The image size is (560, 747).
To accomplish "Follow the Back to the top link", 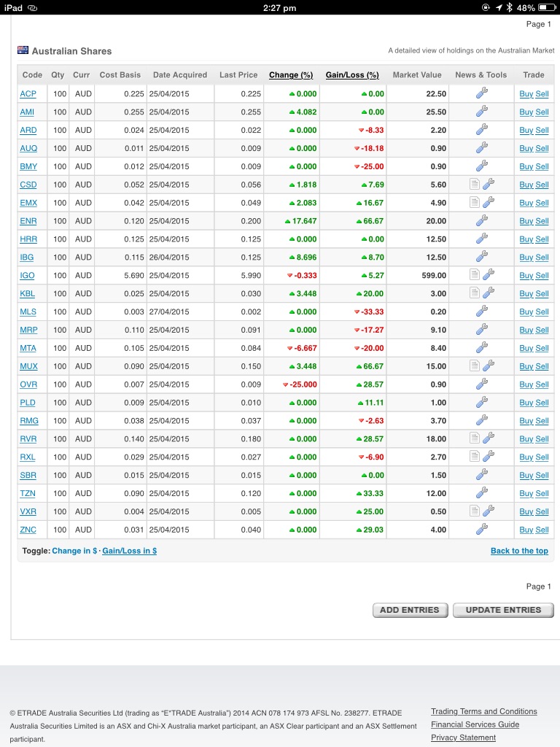I will tap(519, 551).
